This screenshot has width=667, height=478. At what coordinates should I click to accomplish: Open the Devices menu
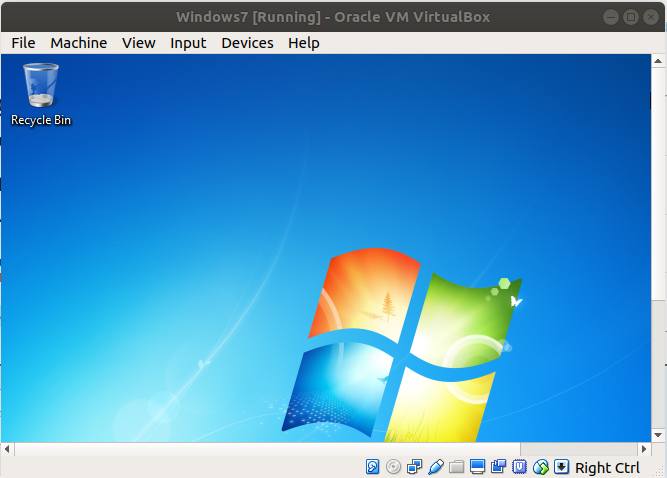click(x=247, y=43)
